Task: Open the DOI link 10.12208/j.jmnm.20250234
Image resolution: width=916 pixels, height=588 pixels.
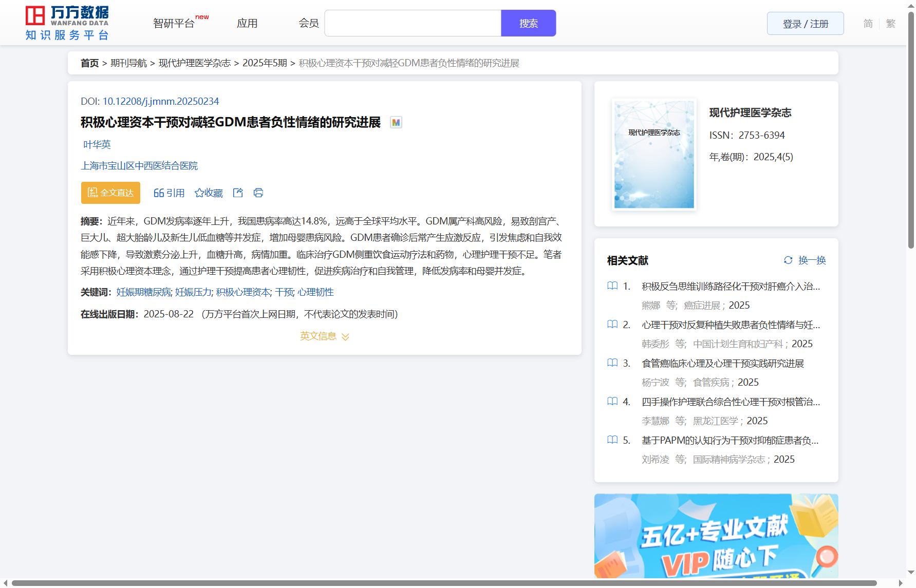Action: tap(160, 101)
